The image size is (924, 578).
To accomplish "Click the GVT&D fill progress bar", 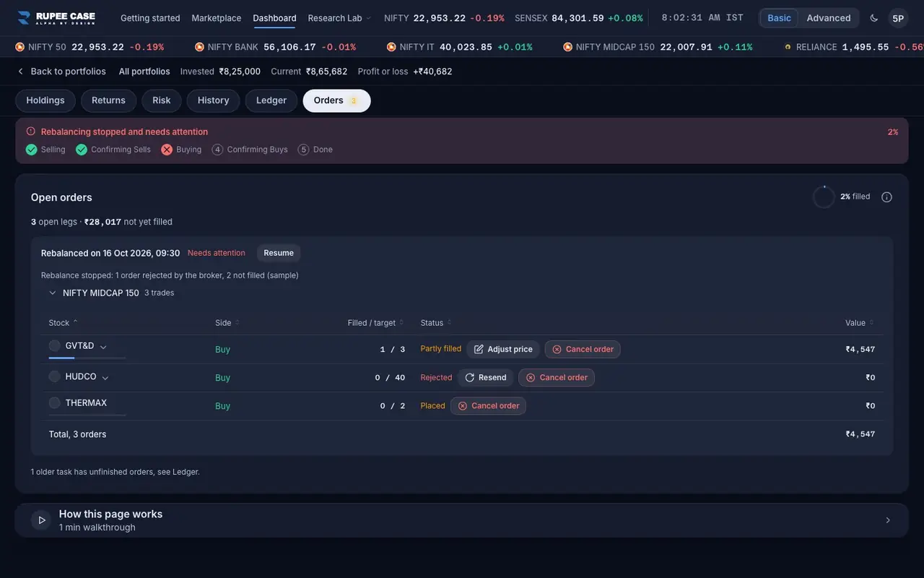I will 87,358.
